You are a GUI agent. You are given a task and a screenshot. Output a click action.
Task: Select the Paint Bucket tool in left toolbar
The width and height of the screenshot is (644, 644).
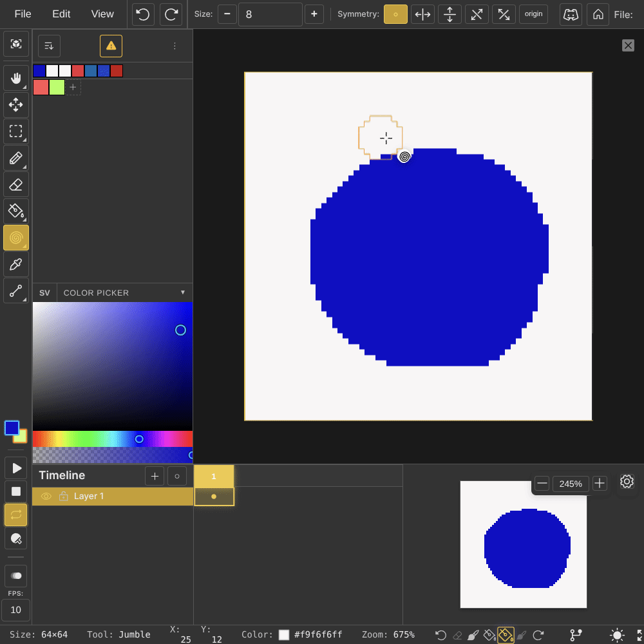click(16, 211)
